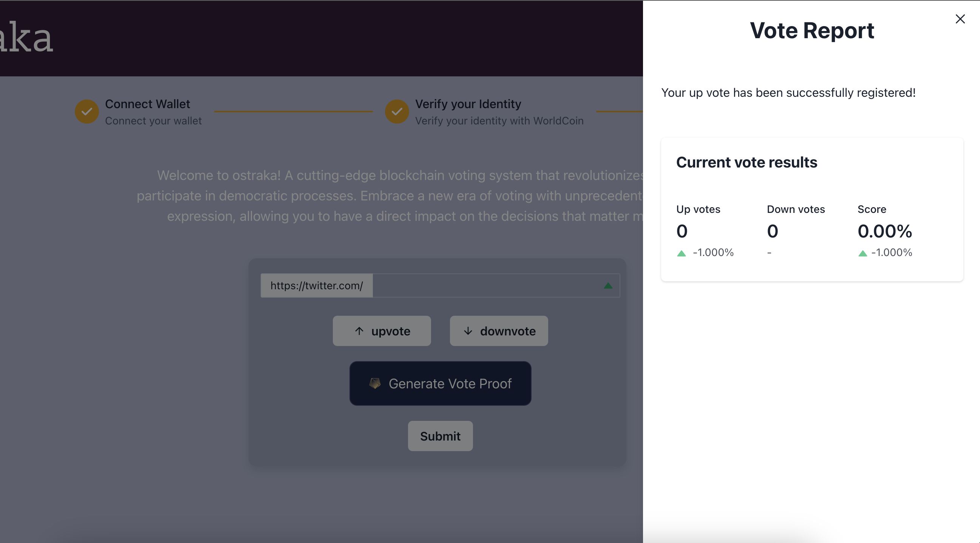Click the green triangle under Score
This screenshot has height=543, width=980.
tap(863, 253)
